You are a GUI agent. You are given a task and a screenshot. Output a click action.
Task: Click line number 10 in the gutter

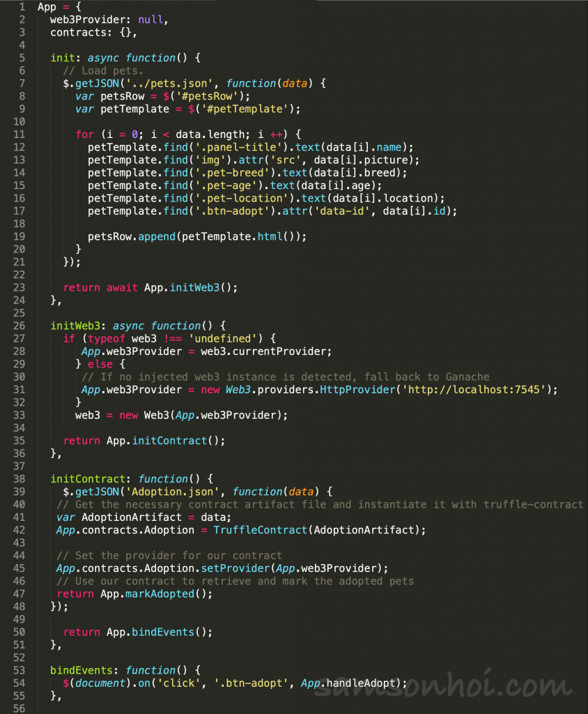[19, 121]
